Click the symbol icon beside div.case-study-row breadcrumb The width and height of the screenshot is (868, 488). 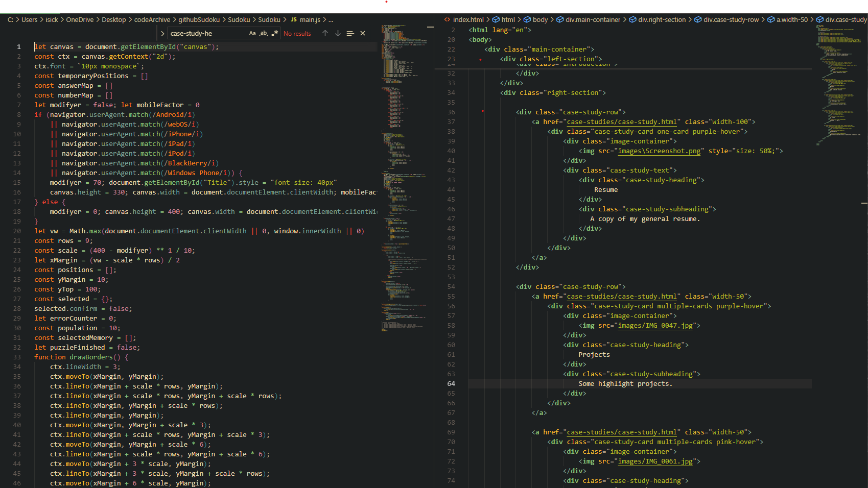coord(698,19)
